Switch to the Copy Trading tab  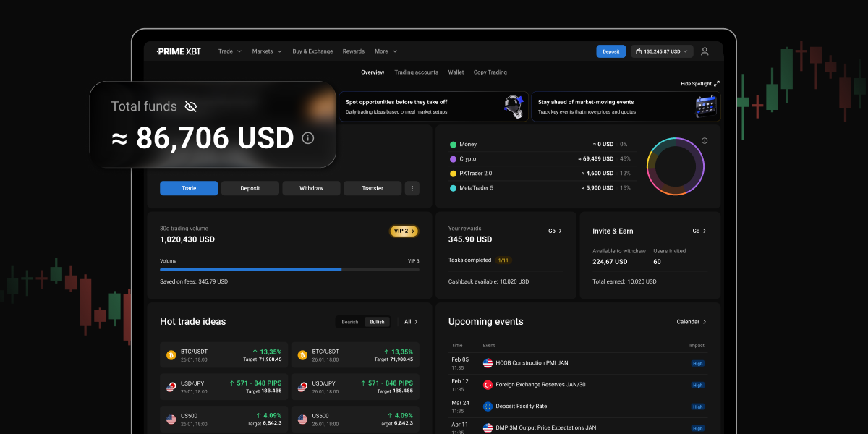[490, 72]
